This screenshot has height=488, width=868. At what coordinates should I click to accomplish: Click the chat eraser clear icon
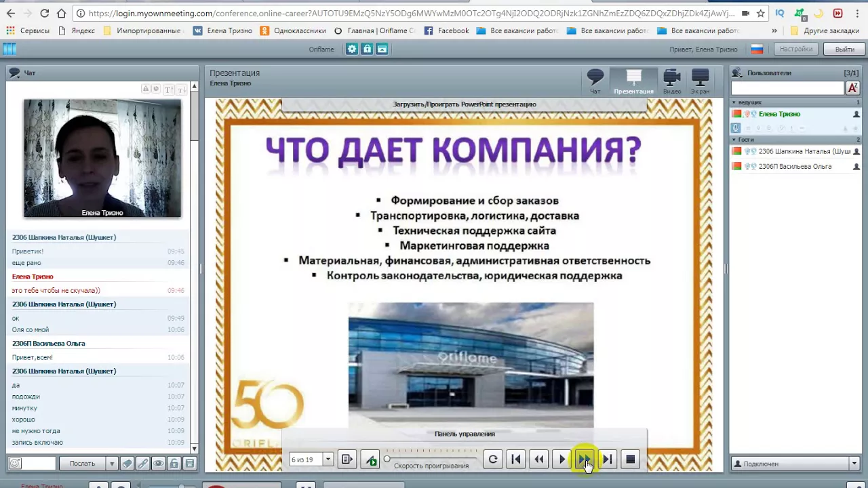[127, 464]
